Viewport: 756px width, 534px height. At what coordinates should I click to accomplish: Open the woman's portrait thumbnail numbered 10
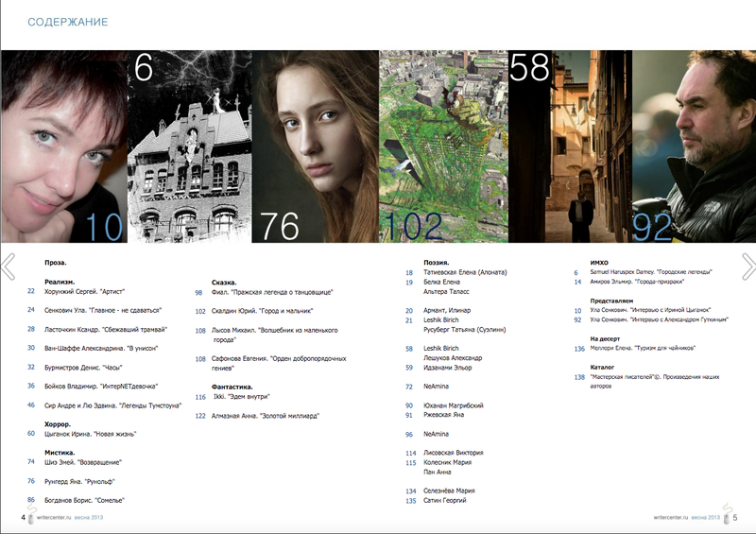(x=63, y=146)
